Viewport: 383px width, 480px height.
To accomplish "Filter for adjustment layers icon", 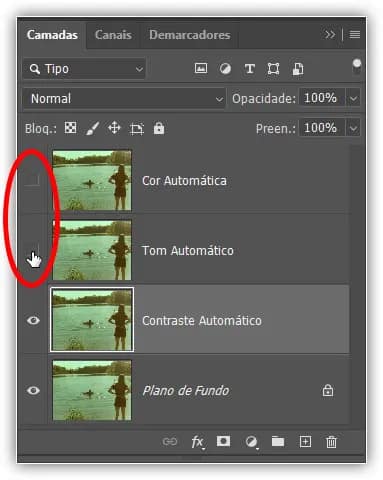I will coord(225,69).
